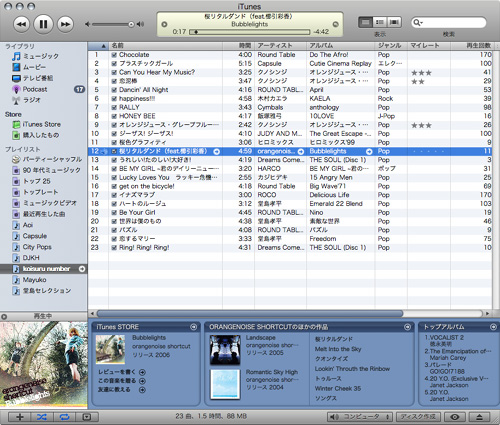Select the トップレート smart playlist
Viewport: 500px width, 425px height.
35,192
